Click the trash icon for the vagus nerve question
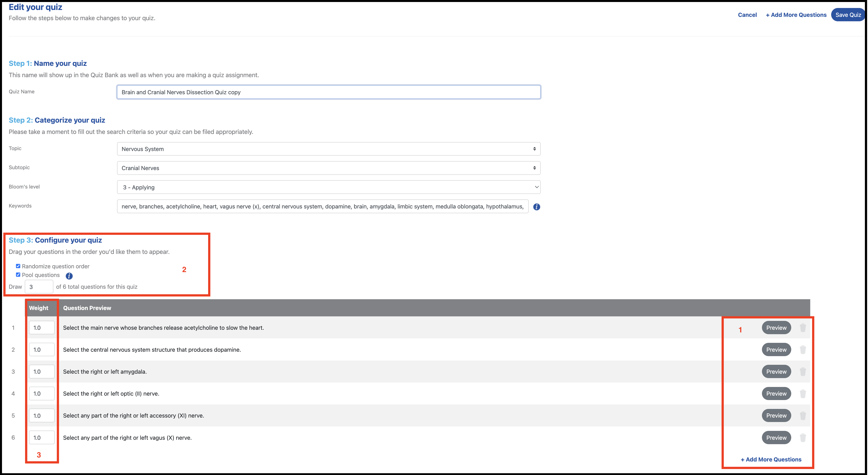Image resolution: width=868 pixels, height=475 pixels. [x=803, y=437]
